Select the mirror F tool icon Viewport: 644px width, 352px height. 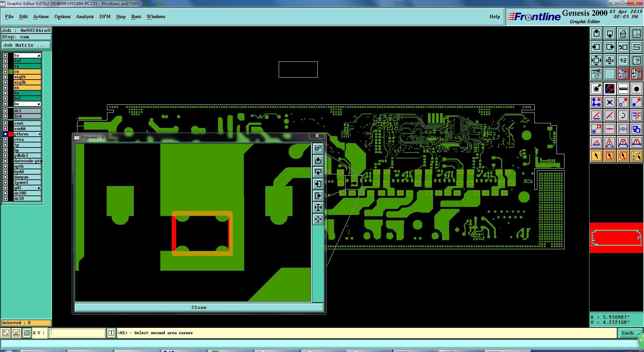(637, 116)
